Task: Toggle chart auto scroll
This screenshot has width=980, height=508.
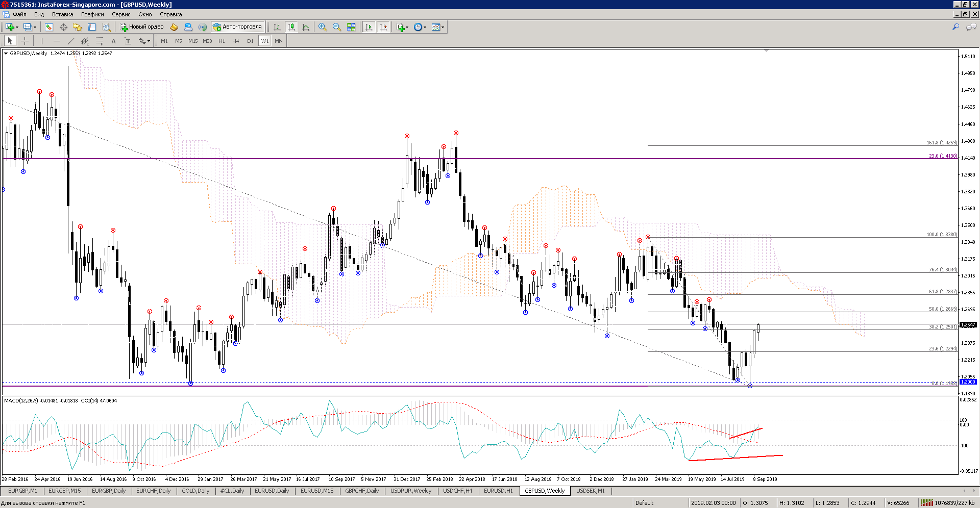Action: pyautogui.click(x=369, y=27)
